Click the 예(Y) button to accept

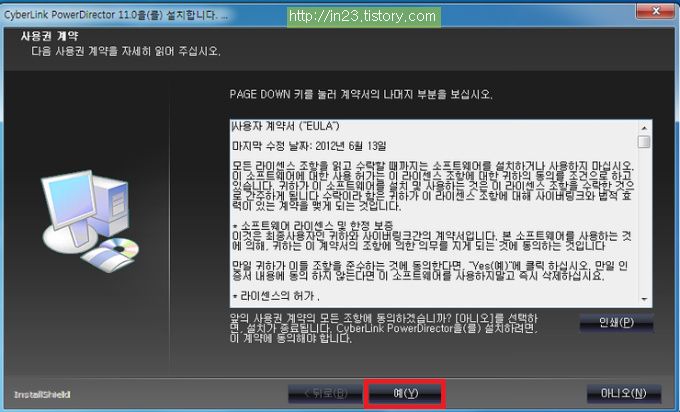tap(405, 393)
